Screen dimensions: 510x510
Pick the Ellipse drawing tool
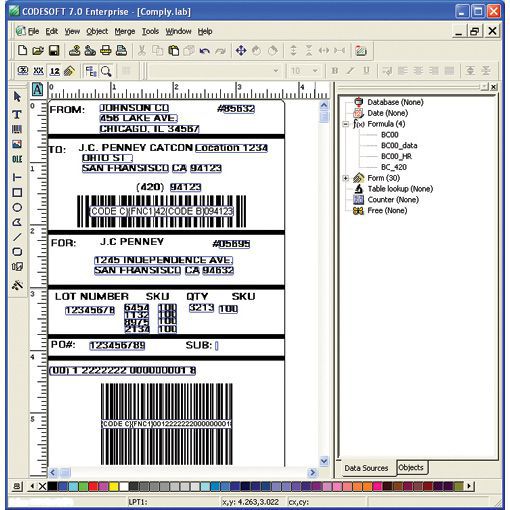(17, 207)
